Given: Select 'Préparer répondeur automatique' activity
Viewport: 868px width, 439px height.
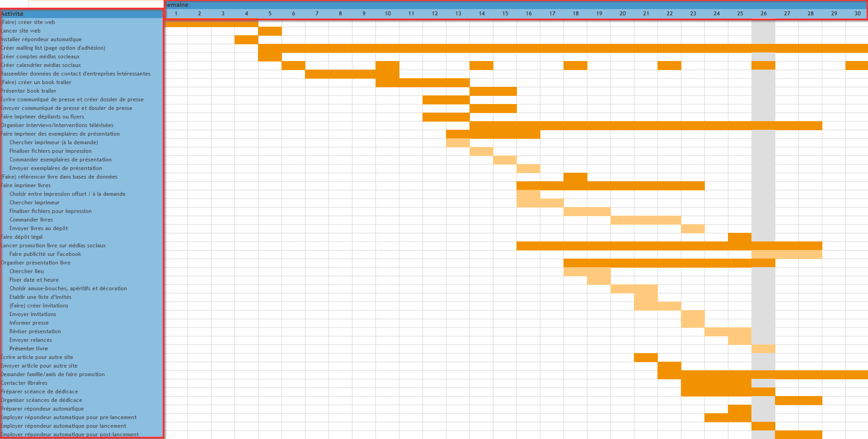Looking at the screenshot, I should click(82, 409).
